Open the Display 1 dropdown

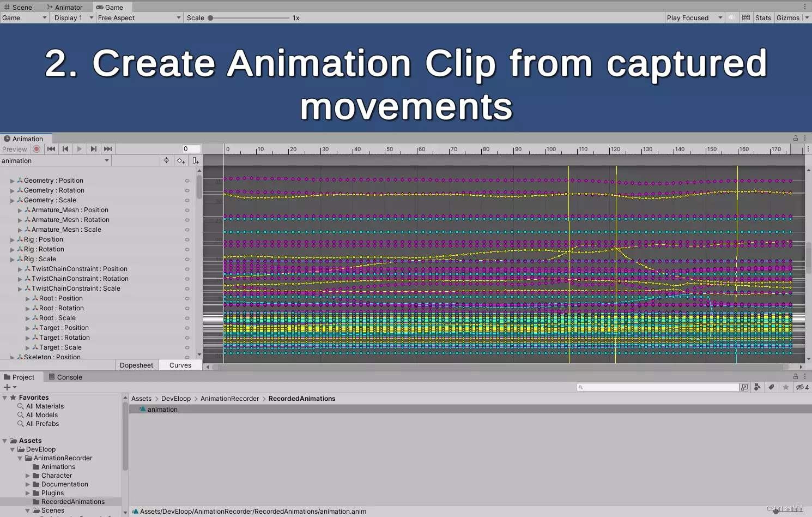[x=72, y=17]
